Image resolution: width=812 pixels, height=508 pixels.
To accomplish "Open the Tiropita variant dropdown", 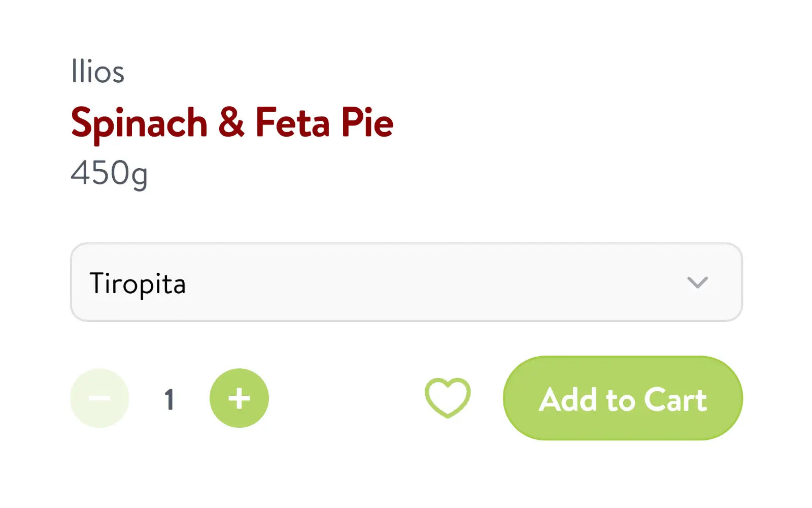I will pos(406,282).
